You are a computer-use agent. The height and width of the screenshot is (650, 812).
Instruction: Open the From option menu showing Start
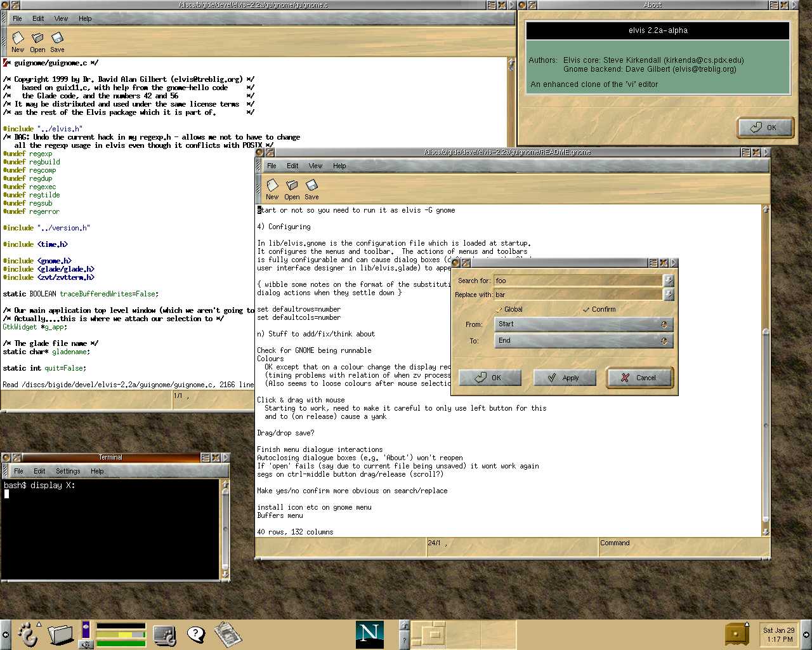coord(583,324)
